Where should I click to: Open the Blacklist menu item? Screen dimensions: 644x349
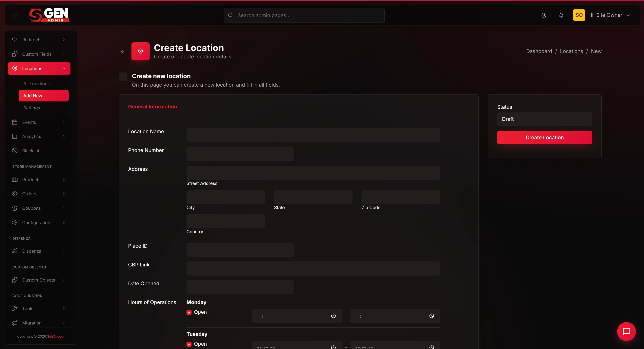(39, 151)
